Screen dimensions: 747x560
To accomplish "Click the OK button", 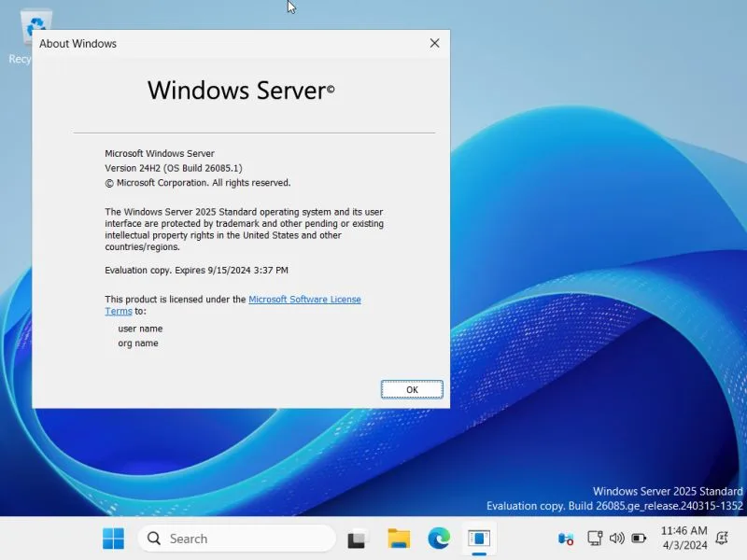I will point(412,389).
